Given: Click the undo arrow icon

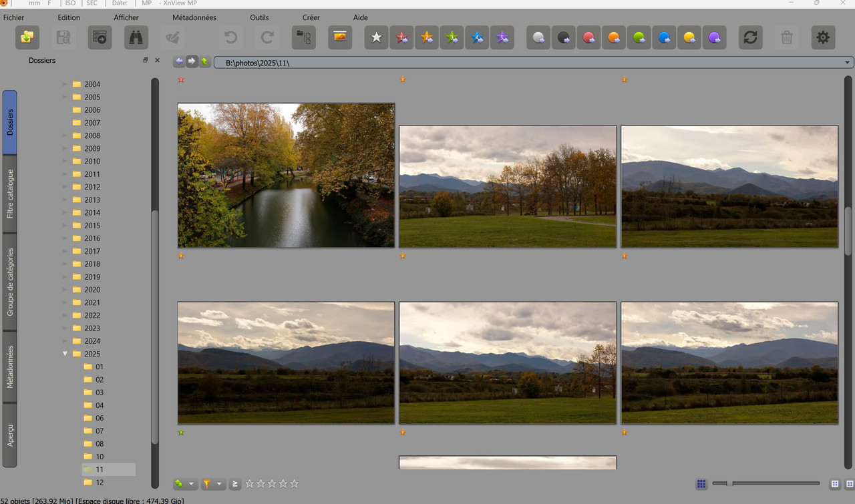Looking at the screenshot, I should point(231,37).
